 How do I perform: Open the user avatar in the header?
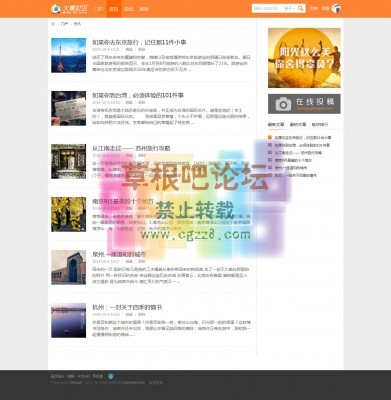click(x=336, y=8)
